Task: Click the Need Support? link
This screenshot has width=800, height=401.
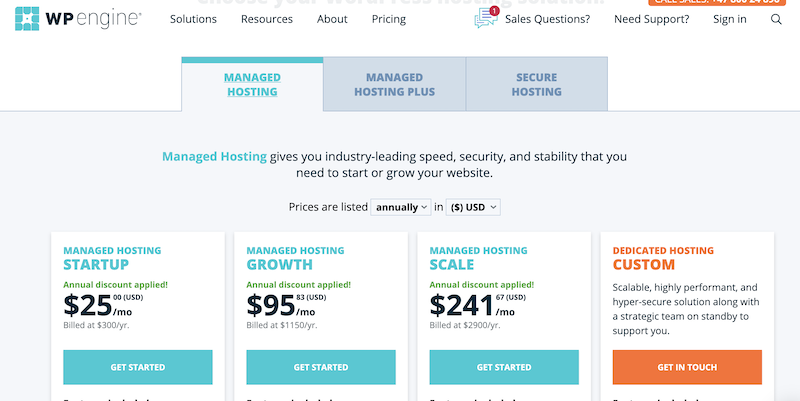Action: tap(652, 19)
